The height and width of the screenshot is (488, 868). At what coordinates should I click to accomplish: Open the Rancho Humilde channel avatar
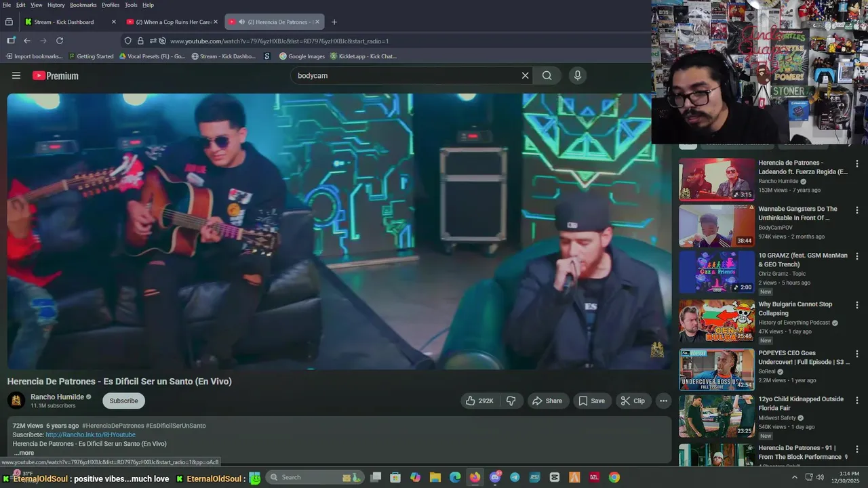pos(16,401)
